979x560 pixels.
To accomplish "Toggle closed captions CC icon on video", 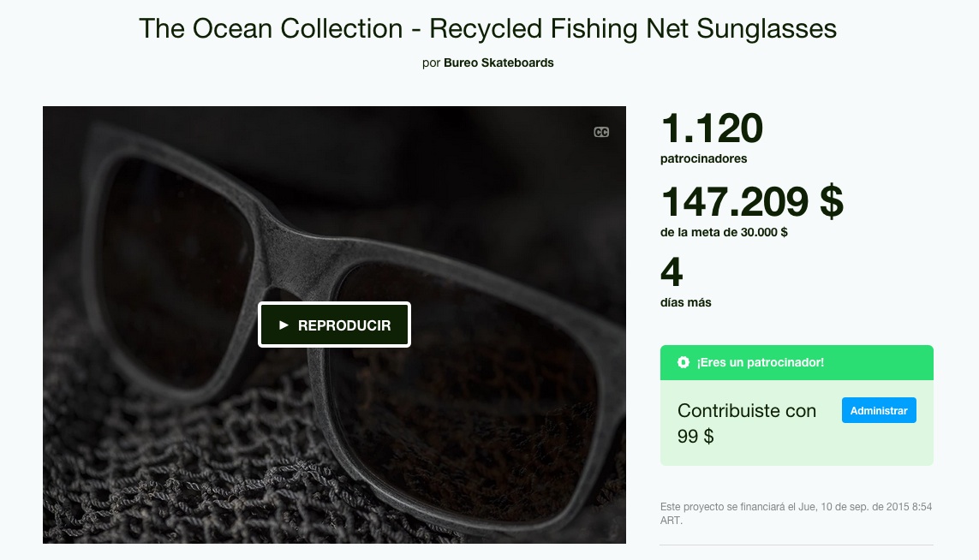I will [601, 132].
